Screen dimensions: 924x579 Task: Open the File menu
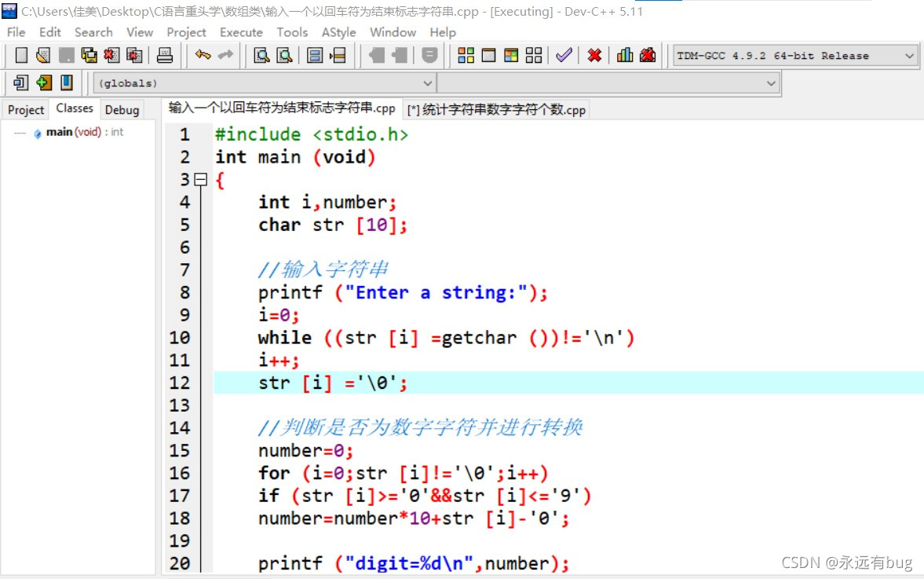click(16, 32)
